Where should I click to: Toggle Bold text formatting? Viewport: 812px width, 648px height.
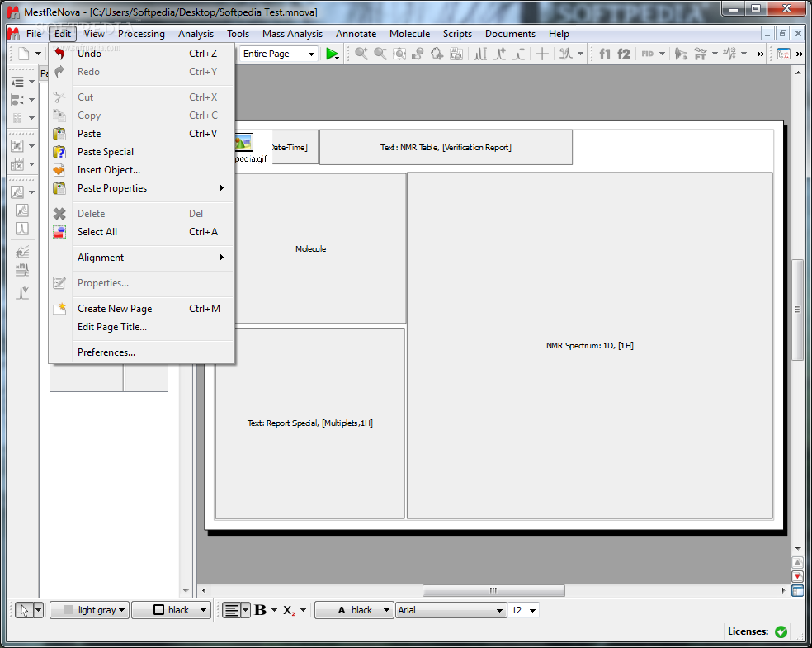pyautogui.click(x=261, y=610)
